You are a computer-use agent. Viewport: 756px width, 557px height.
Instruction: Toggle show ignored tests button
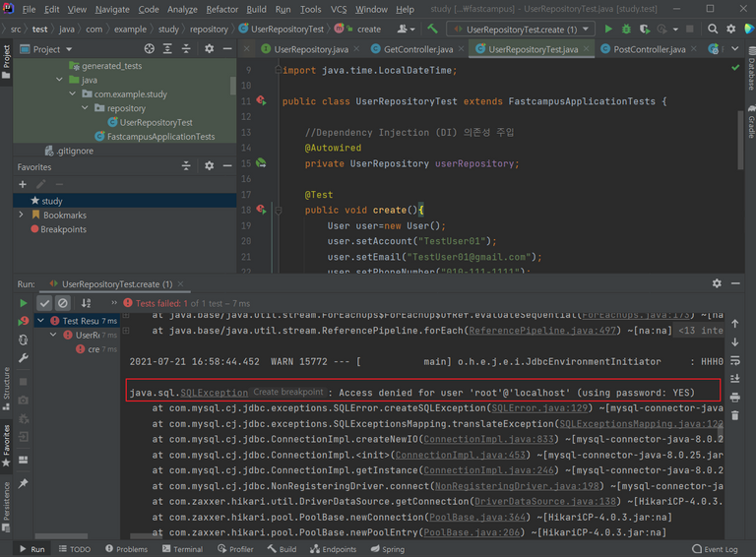63,303
